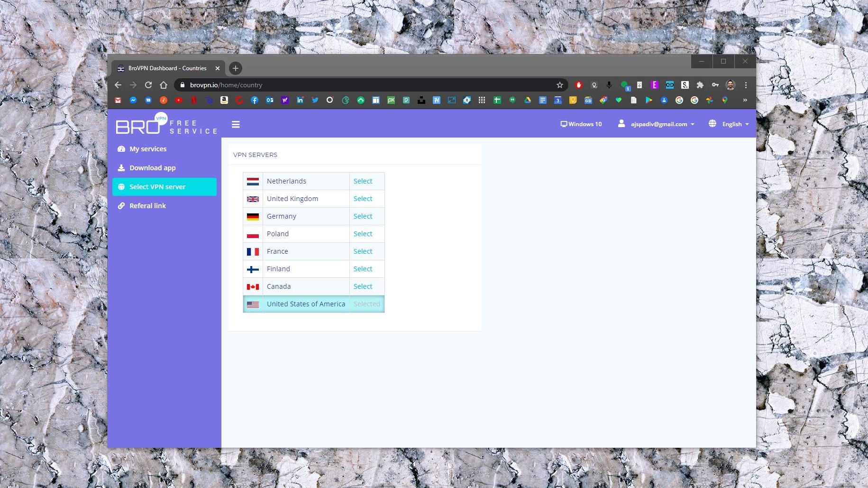
Task: Click the Selected label for United States
Action: point(367,304)
